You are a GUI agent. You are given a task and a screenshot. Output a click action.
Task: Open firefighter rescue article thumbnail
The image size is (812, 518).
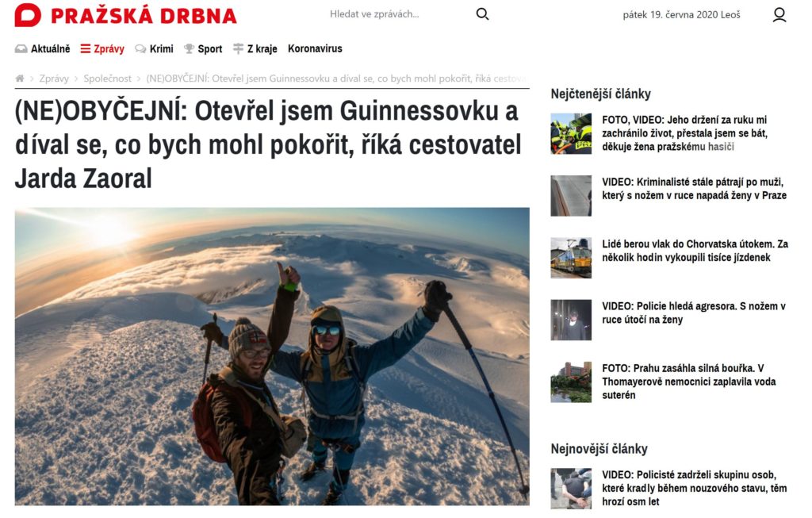[571, 133]
